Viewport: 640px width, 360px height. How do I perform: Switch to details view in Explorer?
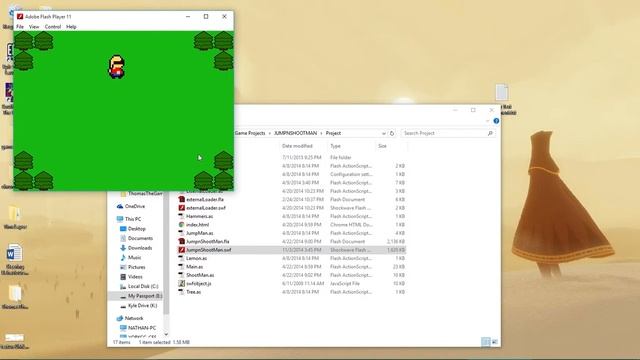[485, 342]
